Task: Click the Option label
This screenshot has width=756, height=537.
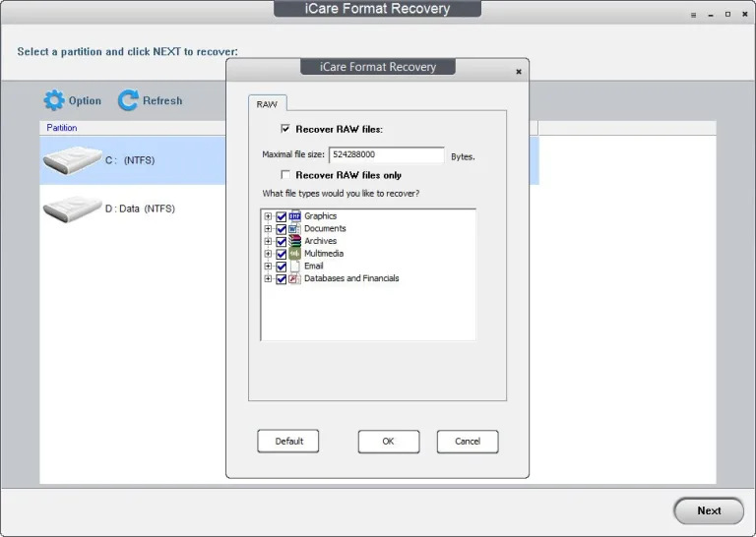Action: 85,100
